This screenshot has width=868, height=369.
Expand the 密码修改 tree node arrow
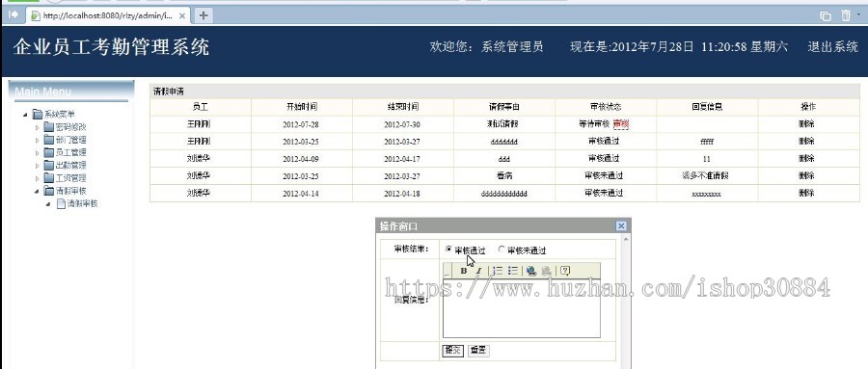(x=37, y=128)
